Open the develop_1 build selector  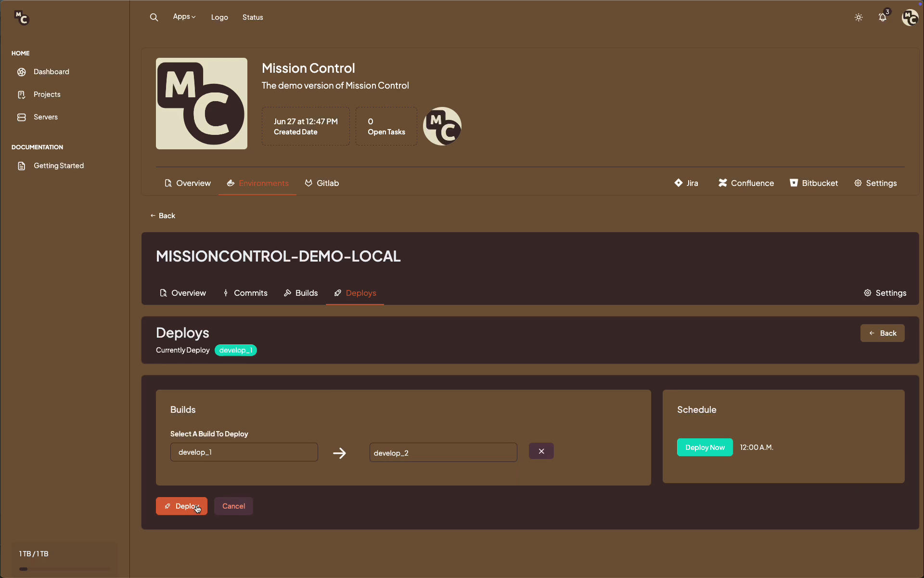[244, 452]
